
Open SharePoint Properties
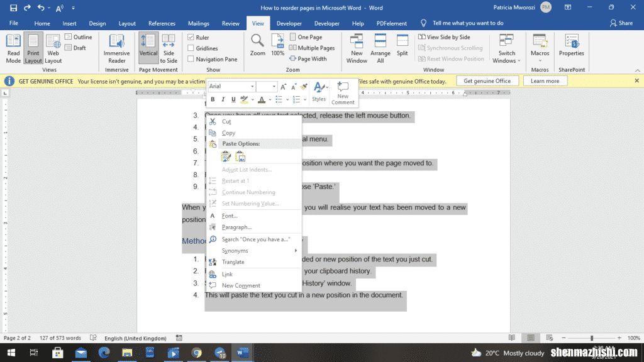pyautogui.click(x=571, y=45)
